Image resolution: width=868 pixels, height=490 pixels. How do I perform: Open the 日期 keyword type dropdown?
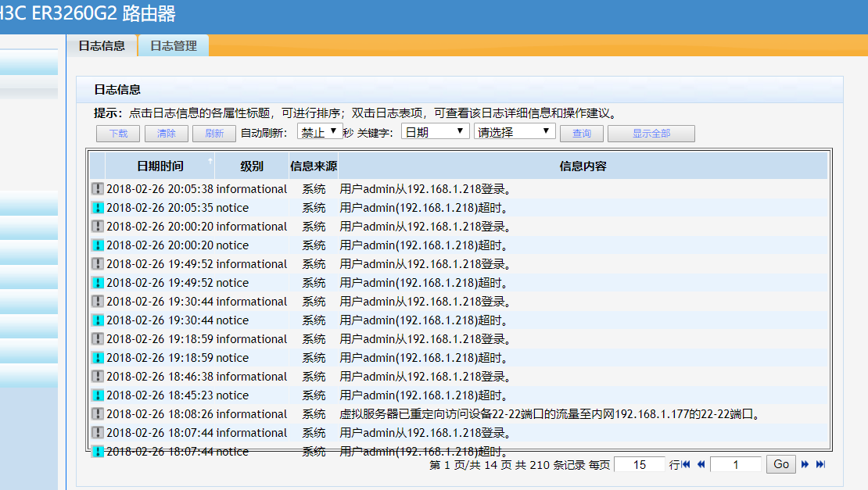pyautogui.click(x=435, y=132)
